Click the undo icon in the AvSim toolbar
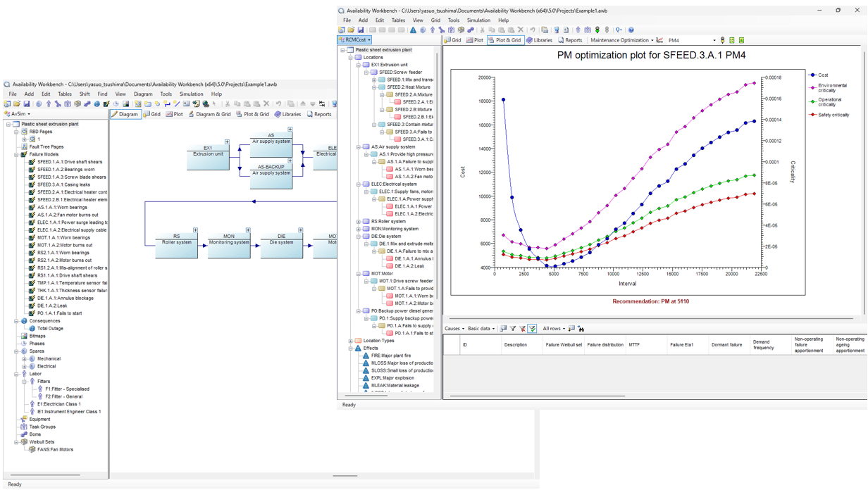The image size is (868, 490). [x=278, y=104]
